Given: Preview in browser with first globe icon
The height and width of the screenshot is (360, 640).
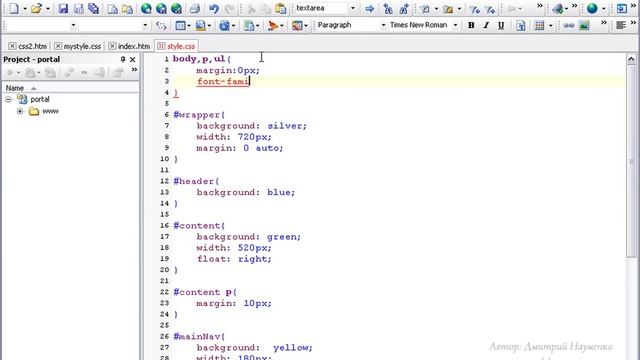Looking at the screenshot, I should point(146,8).
